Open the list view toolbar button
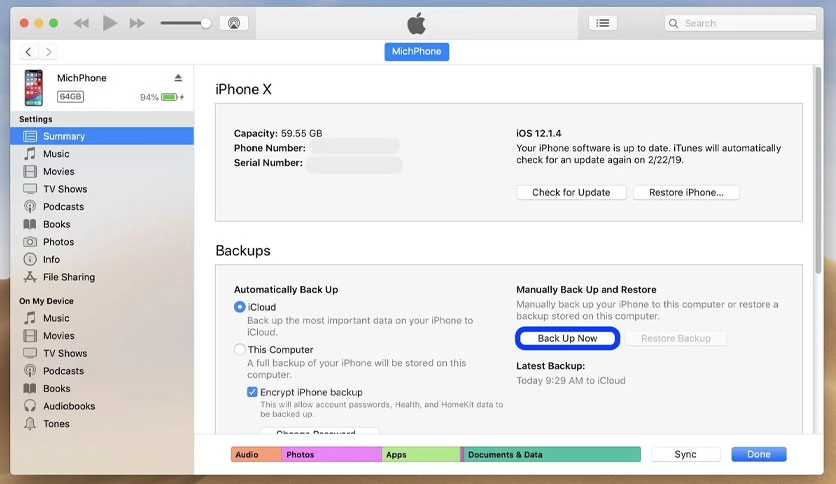The image size is (836, 484). pyautogui.click(x=602, y=23)
